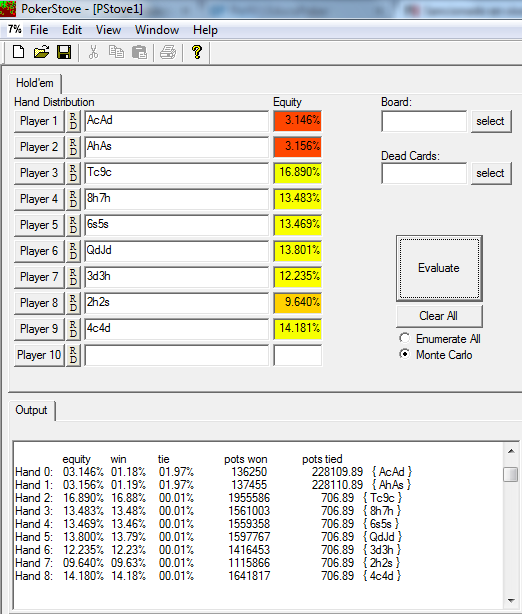Click the Paste clipboard toolbar icon
Screen dimensions: 522x614
(x=139, y=52)
